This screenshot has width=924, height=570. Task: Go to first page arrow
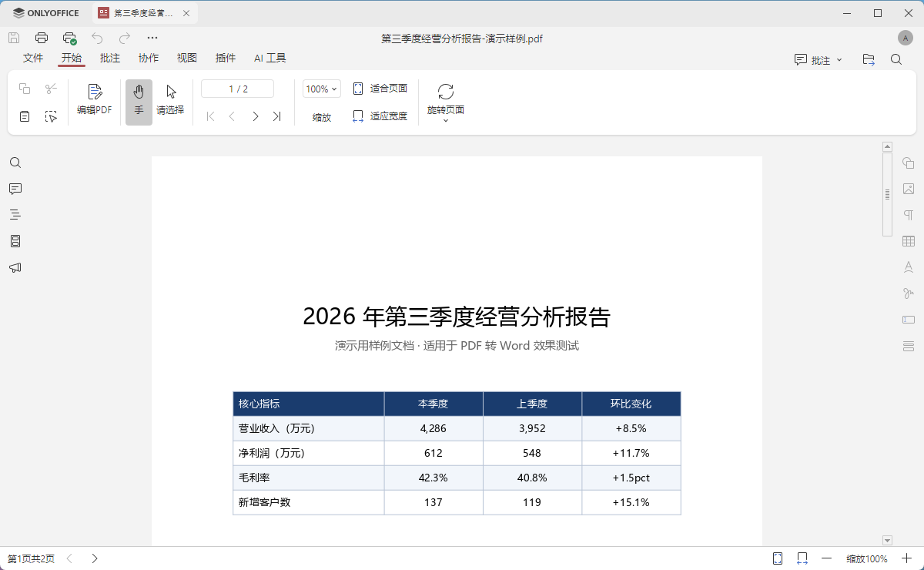(210, 116)
